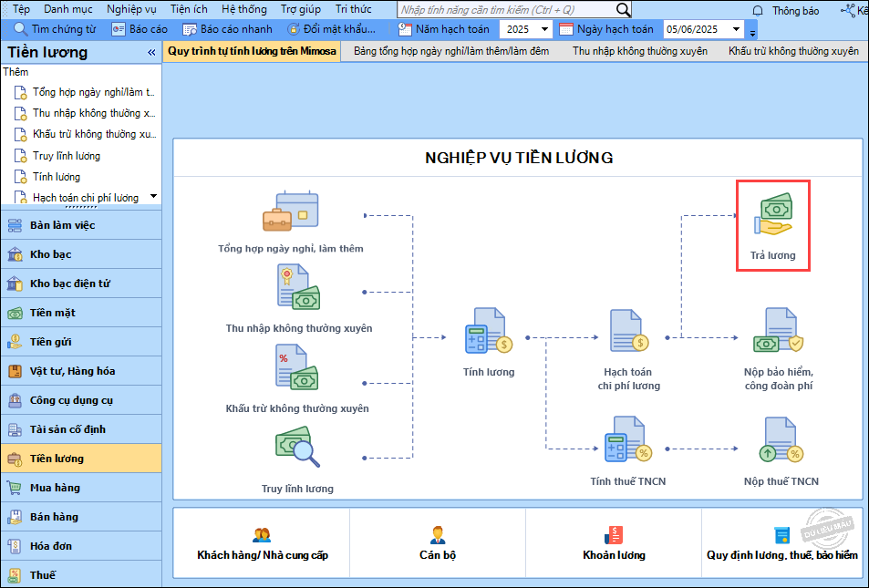The image size is (869, 588).
Task: Open the Khoản lương shortcut
Action: [614, 543]
